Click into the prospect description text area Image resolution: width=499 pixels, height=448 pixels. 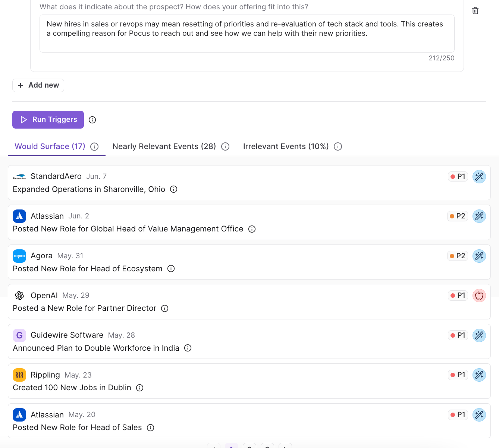coord(247,34)
